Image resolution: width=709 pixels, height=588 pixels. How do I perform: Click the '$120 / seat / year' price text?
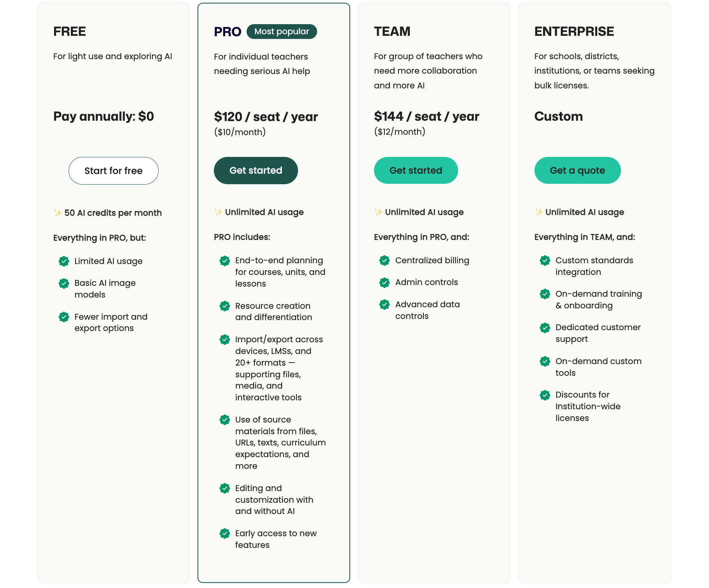pyautogui.click(x=266, y=116)
